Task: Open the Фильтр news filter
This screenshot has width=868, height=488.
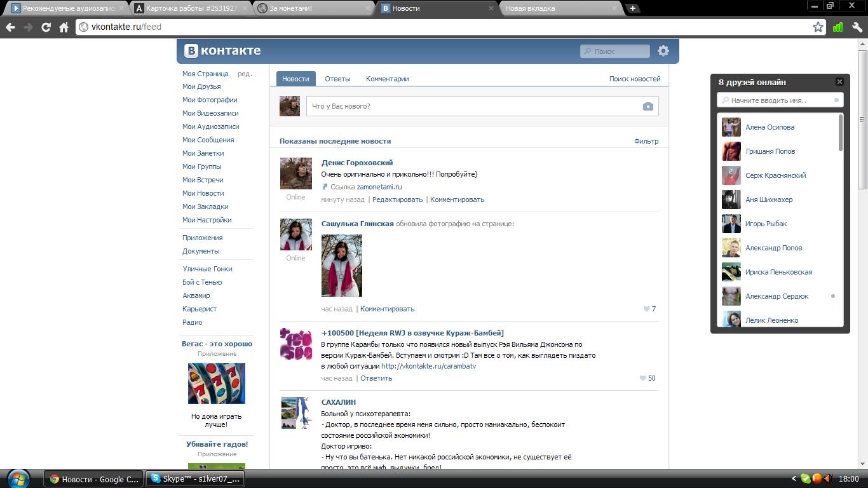Action: click(646, 141)
